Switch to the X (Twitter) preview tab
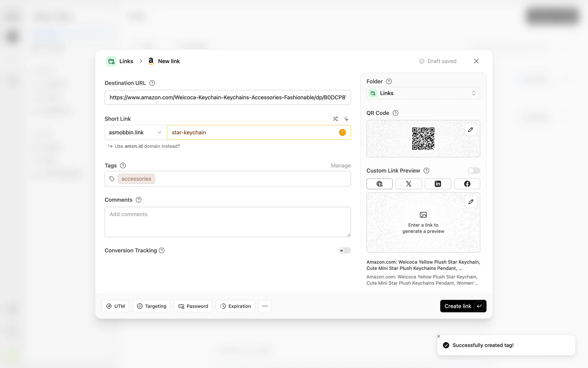The image size is (588, 368). point(409,184)
